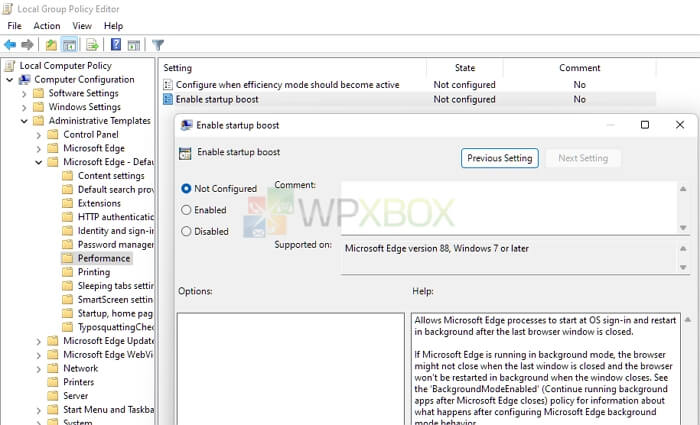This screenshot has width=700, height=425.
Task: Click the Local Group Policy Editor window icon
Action: [x=8, y=9]
